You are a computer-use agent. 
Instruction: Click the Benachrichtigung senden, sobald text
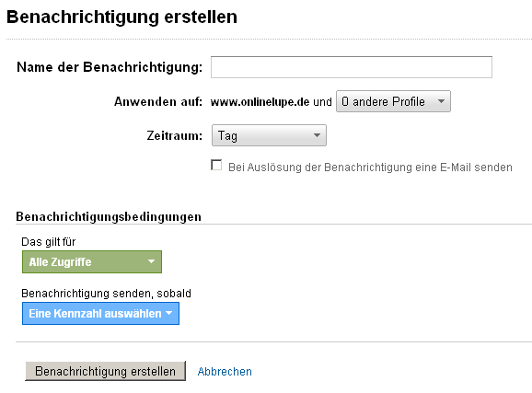pos(106,294)
